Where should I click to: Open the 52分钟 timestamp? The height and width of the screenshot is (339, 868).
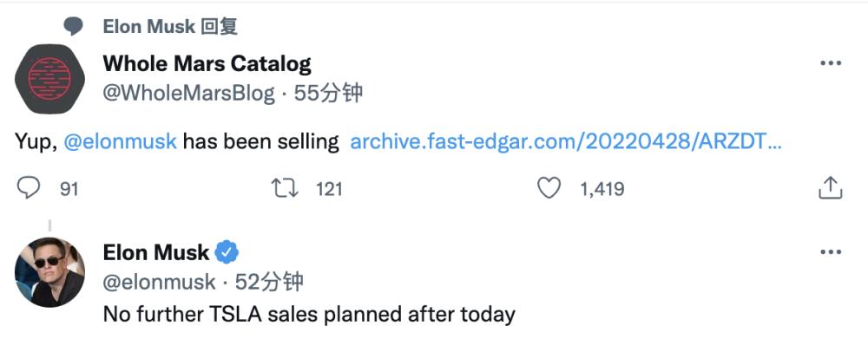point(270,282)
